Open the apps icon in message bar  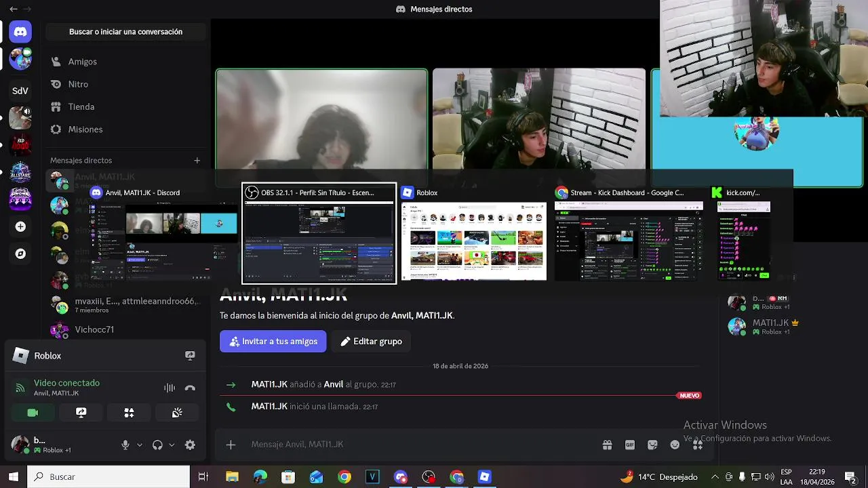697,445
